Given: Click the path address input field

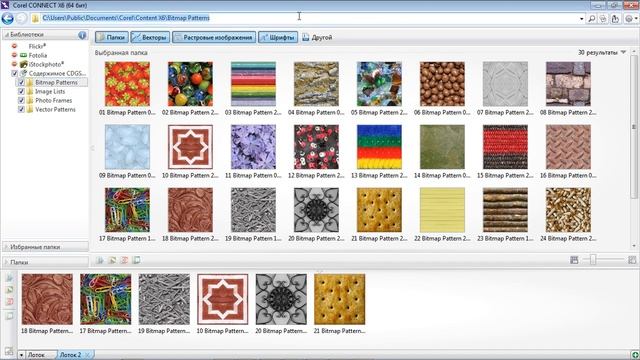Looking at the screenshot, I should (x=310, y=18).
